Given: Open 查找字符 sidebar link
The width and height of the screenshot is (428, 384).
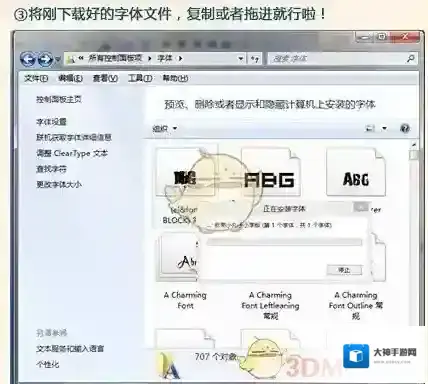Looking at the screenshot, I should [51, 169].
